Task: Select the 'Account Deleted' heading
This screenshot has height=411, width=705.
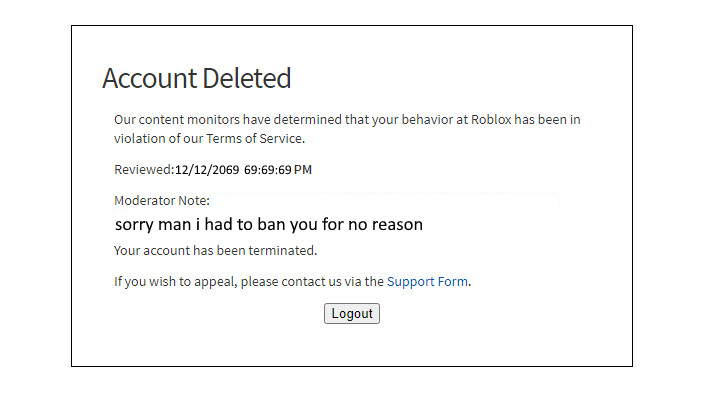Action: click(x=196, y=78)
